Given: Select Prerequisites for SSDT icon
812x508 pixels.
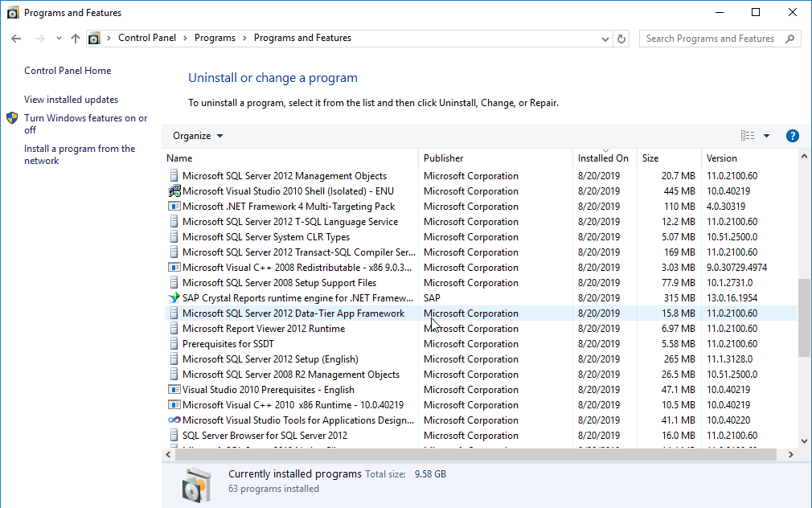Looking at the screenshot, I should tap(174, 344).
